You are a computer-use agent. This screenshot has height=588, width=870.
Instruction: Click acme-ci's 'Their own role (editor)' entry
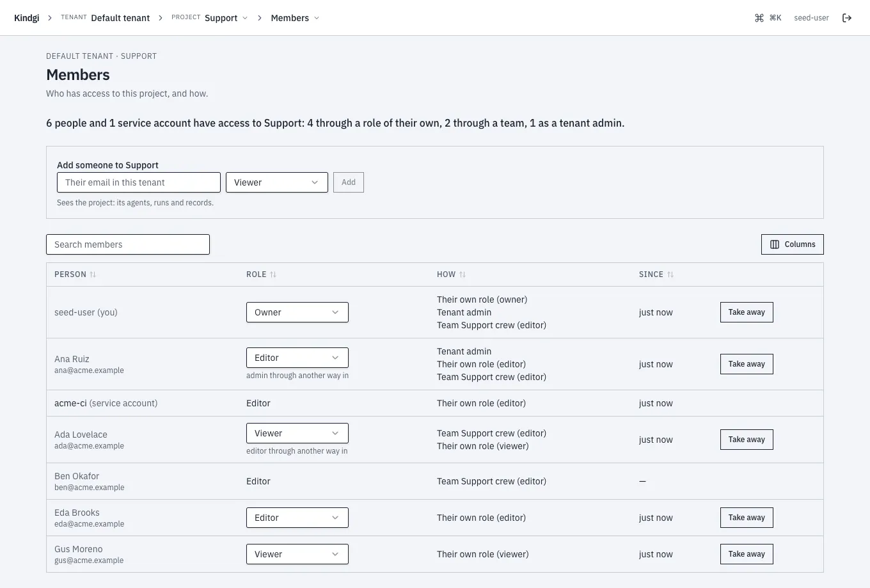(481, 403)
